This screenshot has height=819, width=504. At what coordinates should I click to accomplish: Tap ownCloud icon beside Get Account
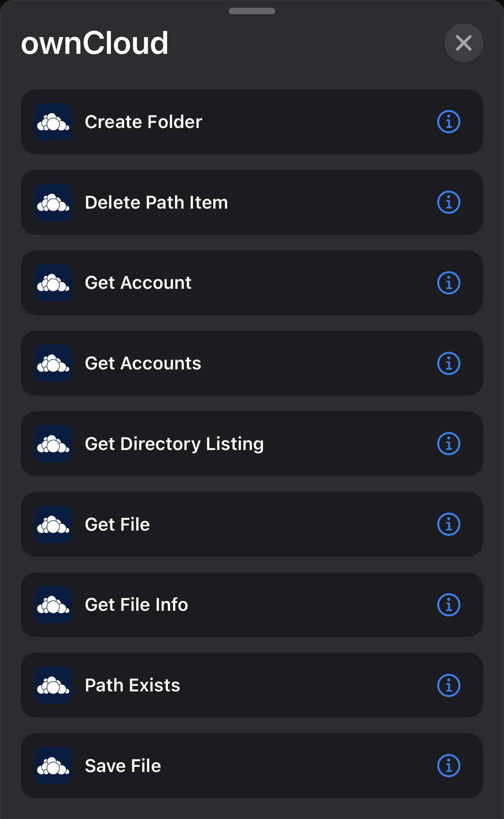[x=53, y=283]
